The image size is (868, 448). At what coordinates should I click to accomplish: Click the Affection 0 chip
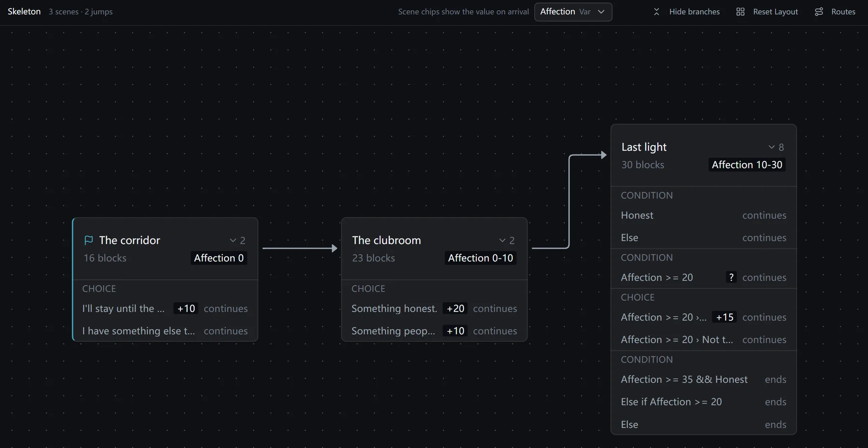tap(219, 258)
